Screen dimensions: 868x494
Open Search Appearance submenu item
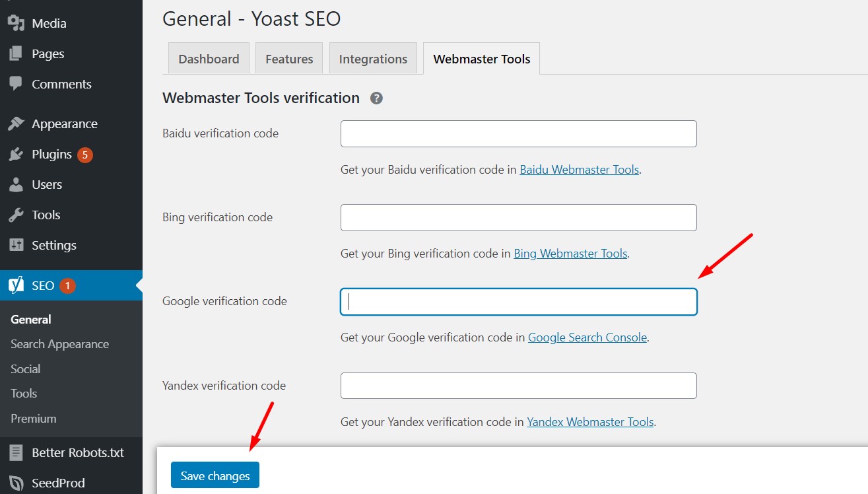59,344
